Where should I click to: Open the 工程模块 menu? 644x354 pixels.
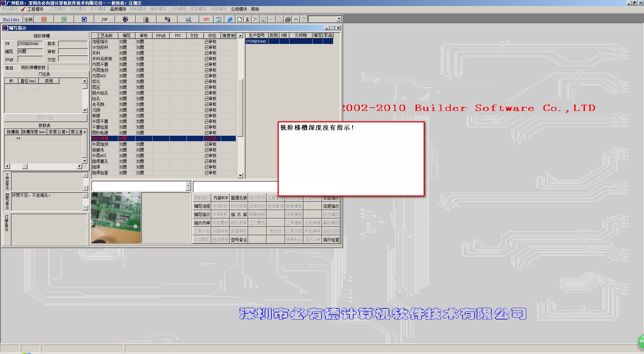[x=35, y=9]
